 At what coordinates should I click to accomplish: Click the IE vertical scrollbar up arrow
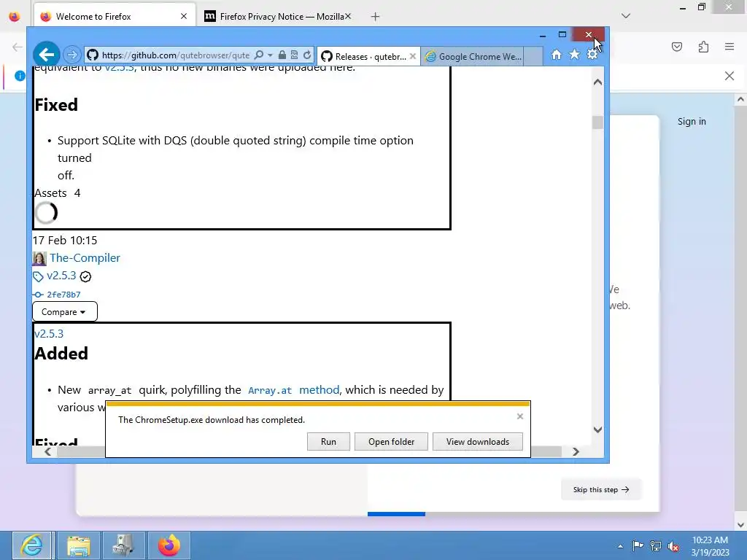[597, 82]
